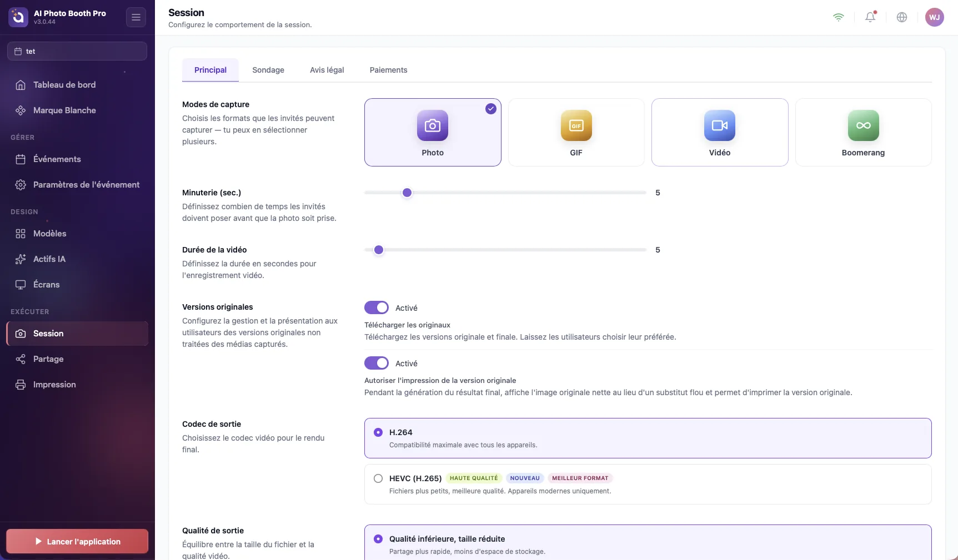Select the Boomerang capture mode icon
This screenshot has width=958, height=560.
click(x=864, y=125)
